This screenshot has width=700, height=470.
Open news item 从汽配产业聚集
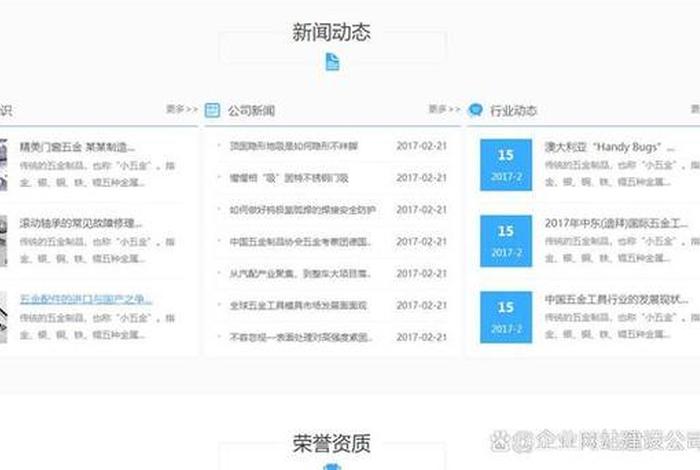click(x=300, y=274)
